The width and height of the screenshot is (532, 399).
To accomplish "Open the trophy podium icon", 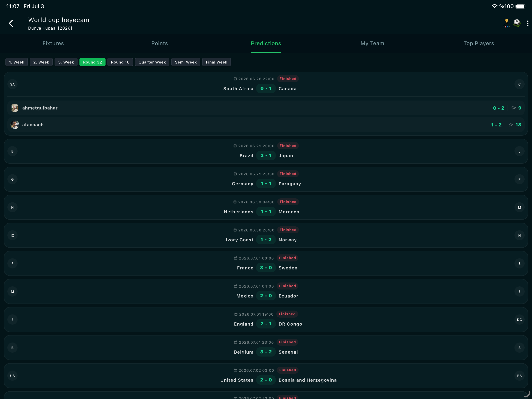I will tap(506, 23).
